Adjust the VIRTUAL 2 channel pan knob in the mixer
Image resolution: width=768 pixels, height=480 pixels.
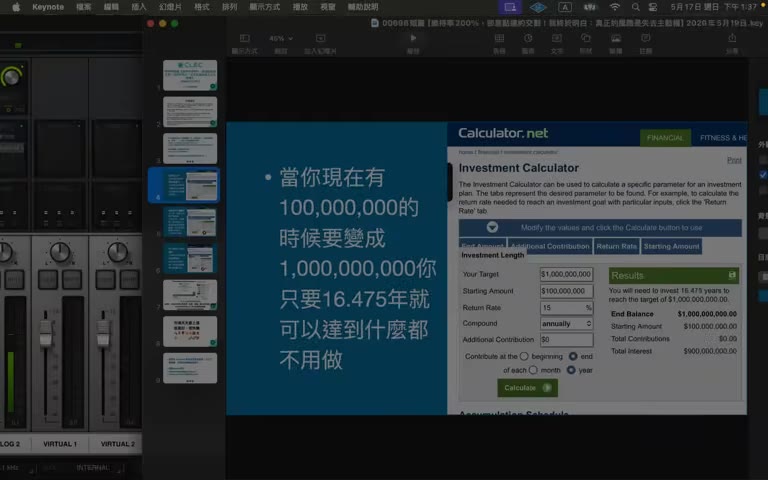tap(118, 253)
